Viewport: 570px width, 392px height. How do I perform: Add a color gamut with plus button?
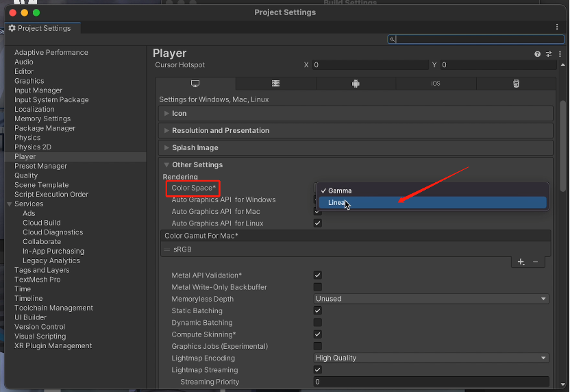(521, 262)
